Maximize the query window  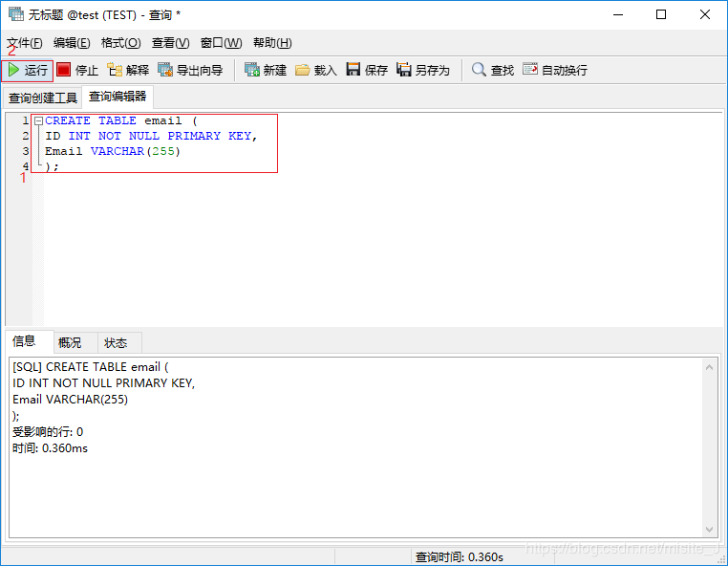(x=661, y=15)
